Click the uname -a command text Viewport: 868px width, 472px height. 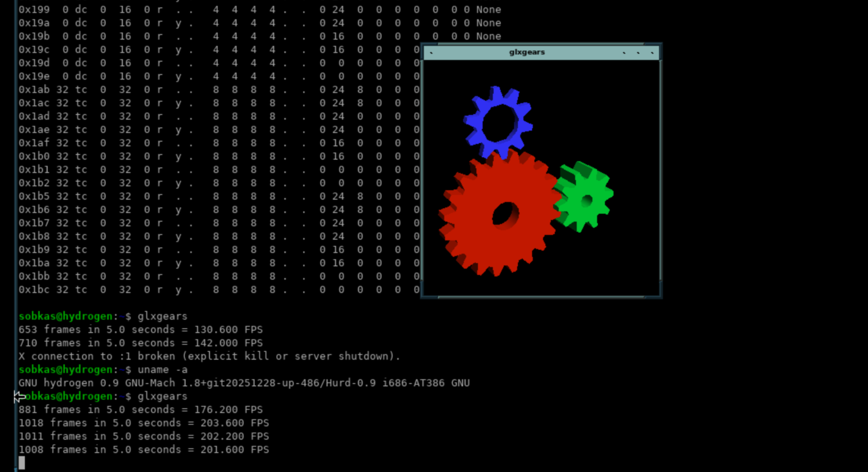point(163,369)
